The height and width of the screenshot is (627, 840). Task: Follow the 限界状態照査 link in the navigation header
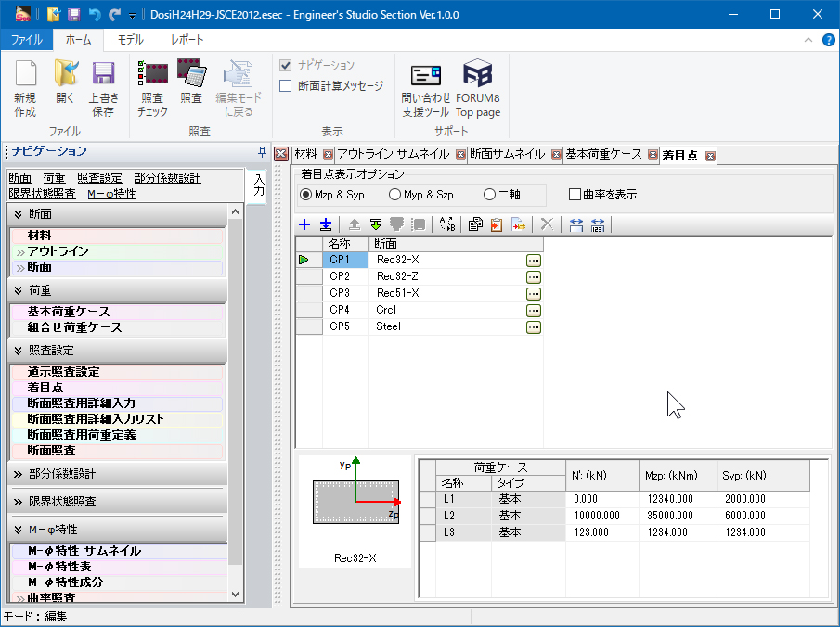pos(43,194)
